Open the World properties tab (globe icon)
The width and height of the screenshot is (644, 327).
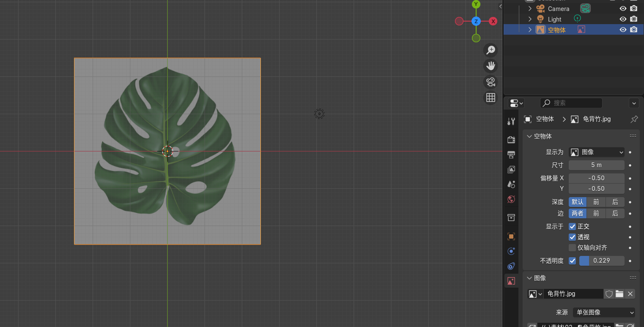[x=511, y=199]
